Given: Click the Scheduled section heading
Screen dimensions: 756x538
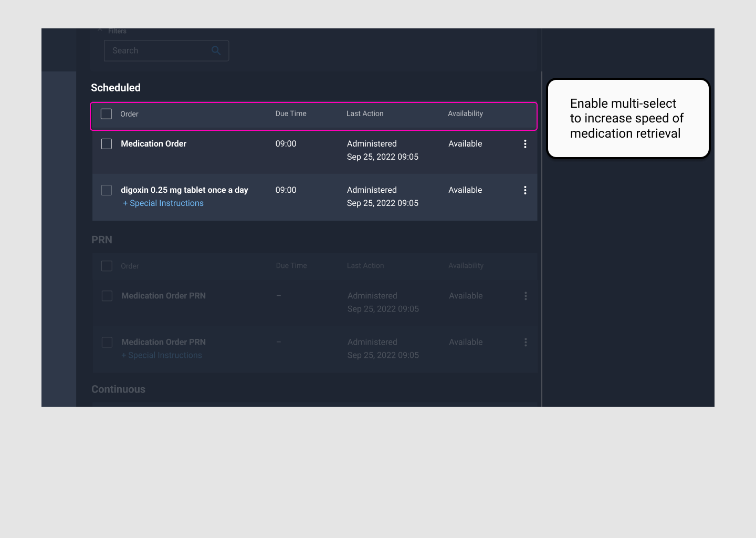Looking at the screenshot, I should pos(115,88).
